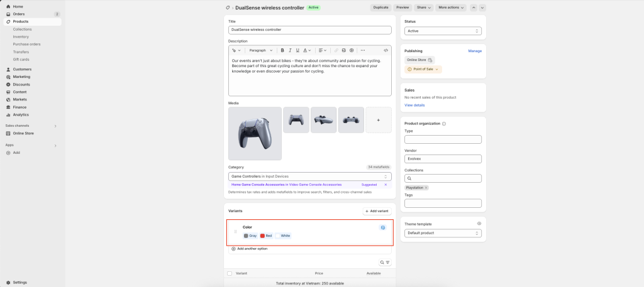644x287 pixels.
Task: Select the White color swatch
Action: click(284, 236)
